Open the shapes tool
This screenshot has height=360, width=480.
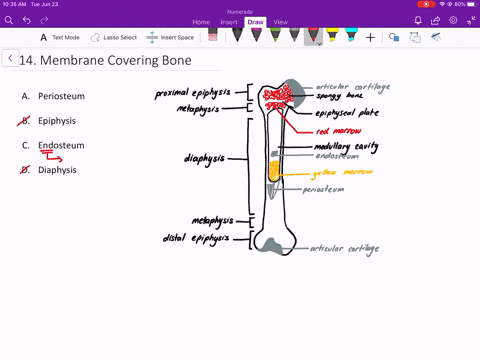(394, 37)
